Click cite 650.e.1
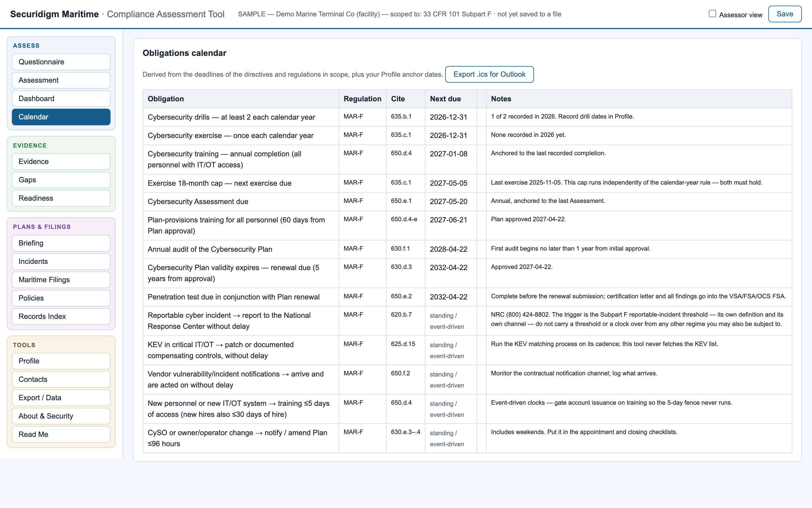The height and width of the screenshot is (508, 812). tap(401, 201)
